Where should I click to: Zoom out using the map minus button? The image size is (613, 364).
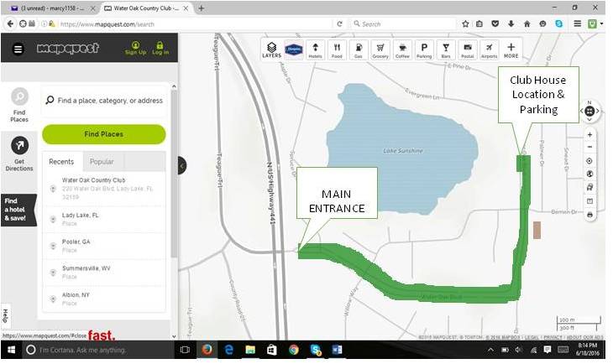pos(590,148)
